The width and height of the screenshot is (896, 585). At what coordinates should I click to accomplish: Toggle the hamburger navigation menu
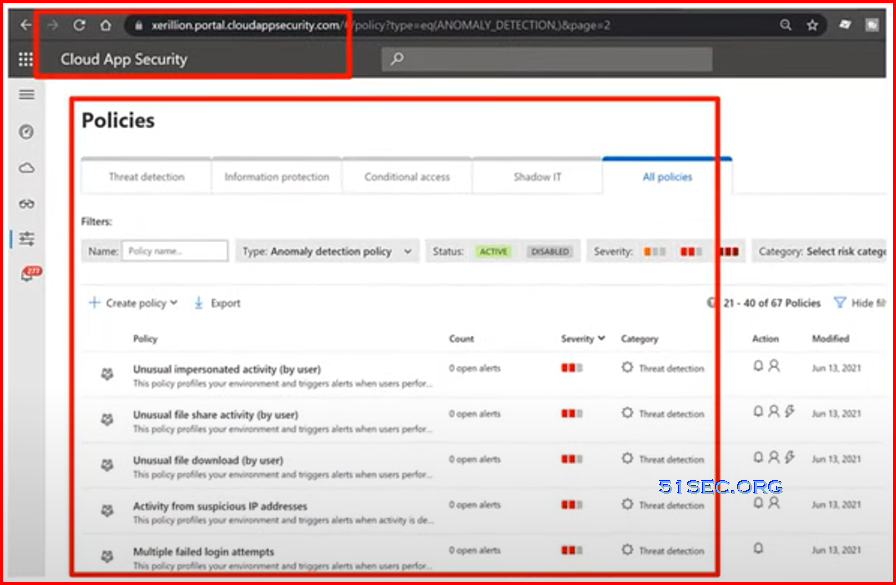pos(27,95)
